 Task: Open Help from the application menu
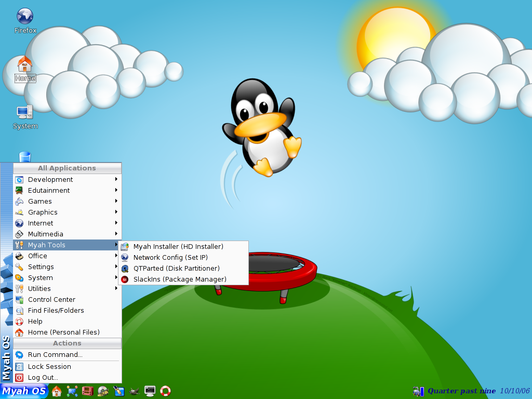(67, 321)
